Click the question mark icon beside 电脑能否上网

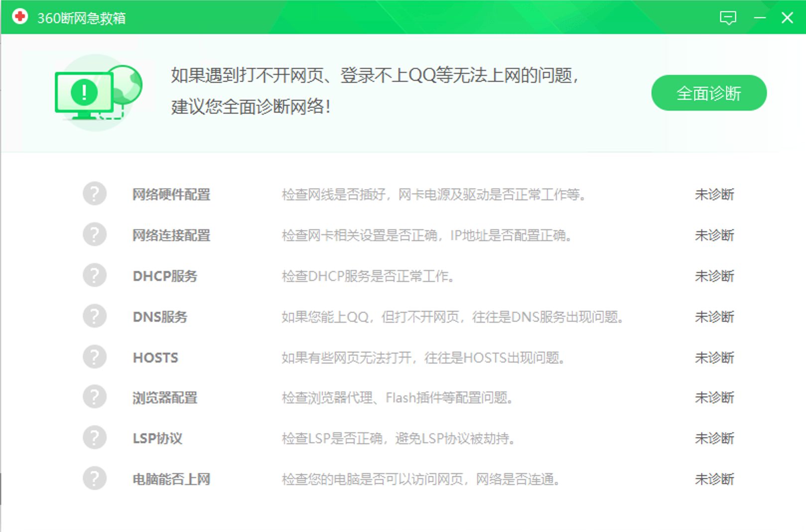(95, 478)
